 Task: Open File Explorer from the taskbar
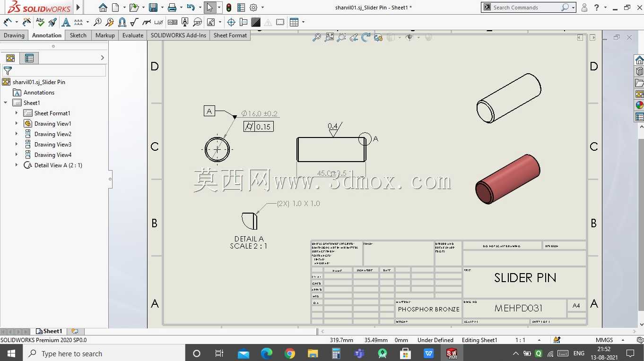click(313, 353)
